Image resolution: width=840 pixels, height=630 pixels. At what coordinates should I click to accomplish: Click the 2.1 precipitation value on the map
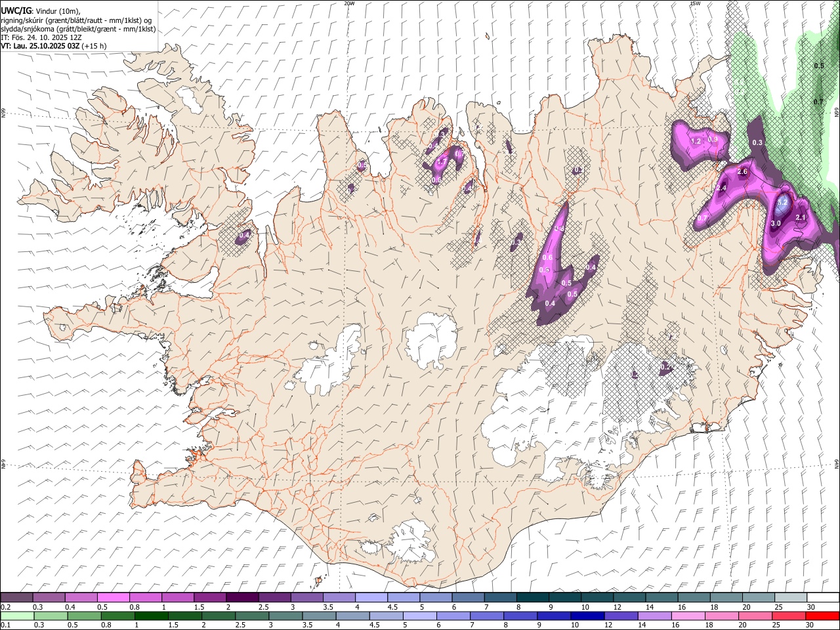point(801,217)
